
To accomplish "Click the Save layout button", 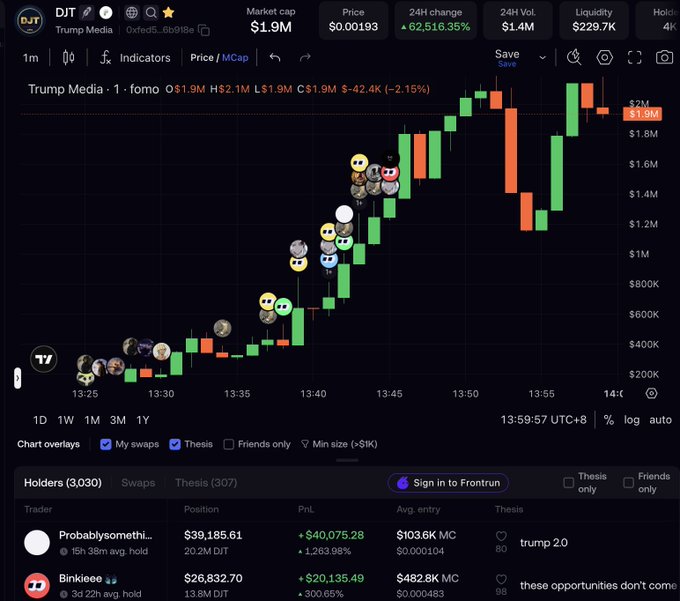I will (507, 58).
